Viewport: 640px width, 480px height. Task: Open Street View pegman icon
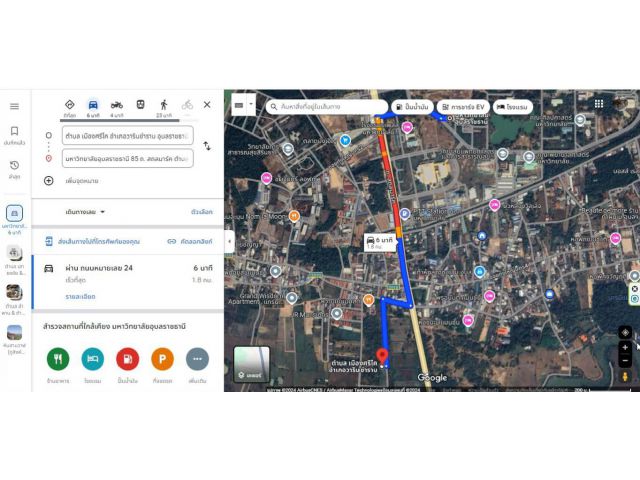point(625,377)
